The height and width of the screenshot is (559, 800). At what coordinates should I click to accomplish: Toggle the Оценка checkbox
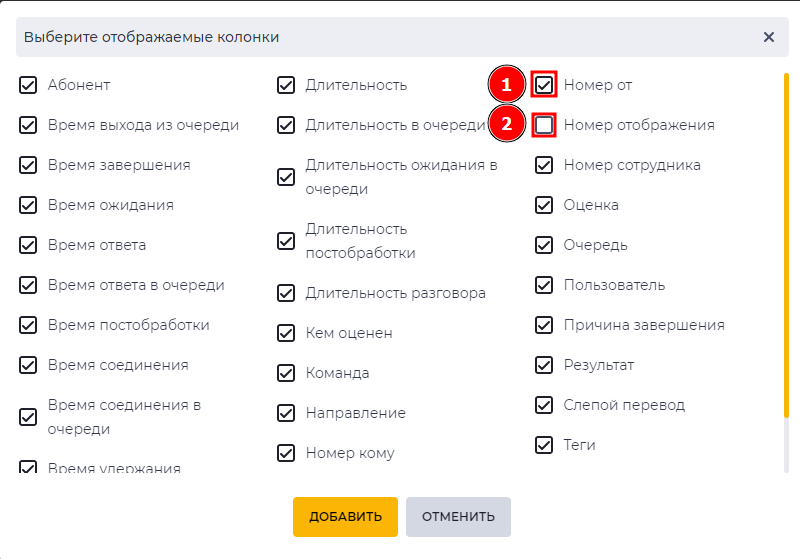(x=544, y=205)
